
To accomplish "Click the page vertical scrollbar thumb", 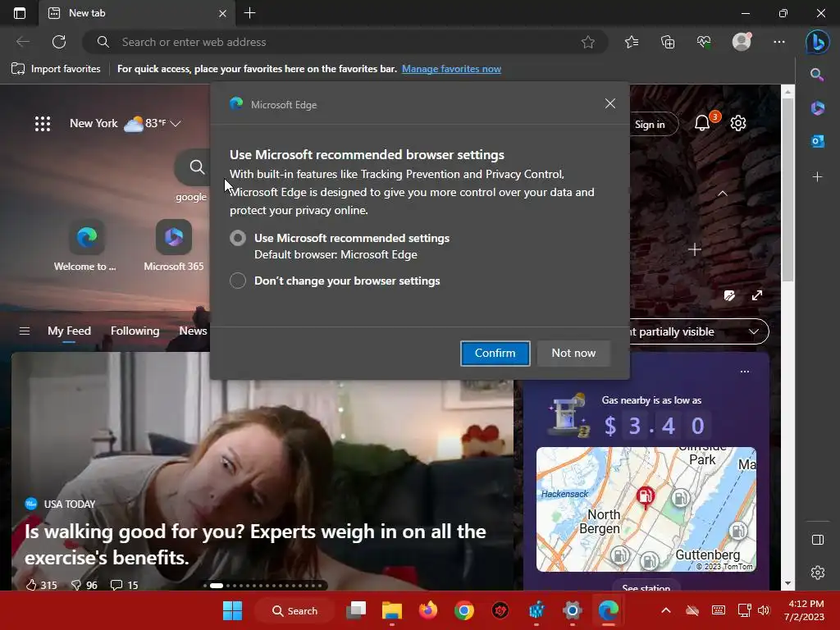I will click(x=787, y=190).
